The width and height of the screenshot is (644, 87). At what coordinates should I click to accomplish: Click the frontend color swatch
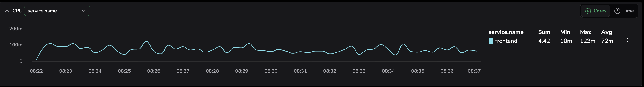pyautogui.click(x=491, y=41)
